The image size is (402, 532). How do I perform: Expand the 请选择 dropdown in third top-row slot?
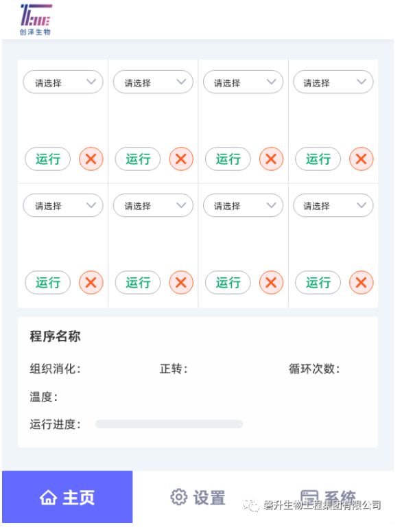pos(243,82)
